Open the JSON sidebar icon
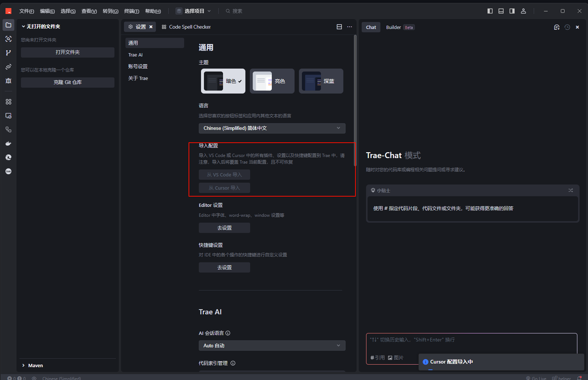Viewport: 588px width, 380px height. click(x=8, y=171)
